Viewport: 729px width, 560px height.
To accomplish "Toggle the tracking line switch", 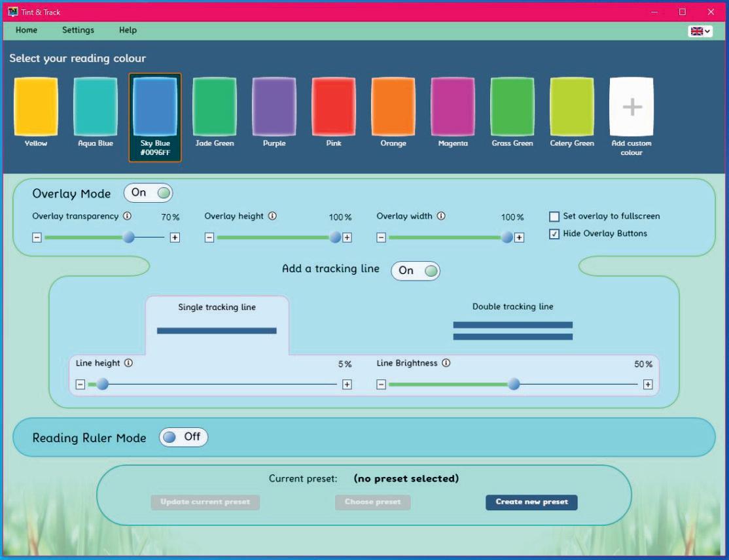I will pyautogui.click(x=416, y=270).
